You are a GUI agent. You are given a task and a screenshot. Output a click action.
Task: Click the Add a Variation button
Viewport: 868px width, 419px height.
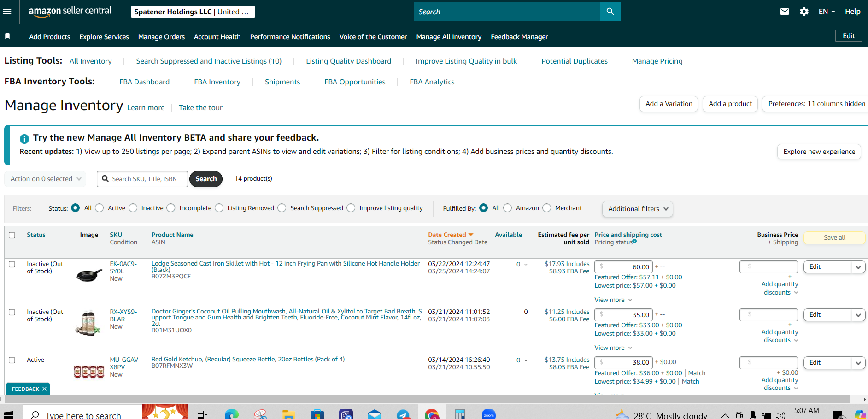pyautogui.click(x=669, y=104)
